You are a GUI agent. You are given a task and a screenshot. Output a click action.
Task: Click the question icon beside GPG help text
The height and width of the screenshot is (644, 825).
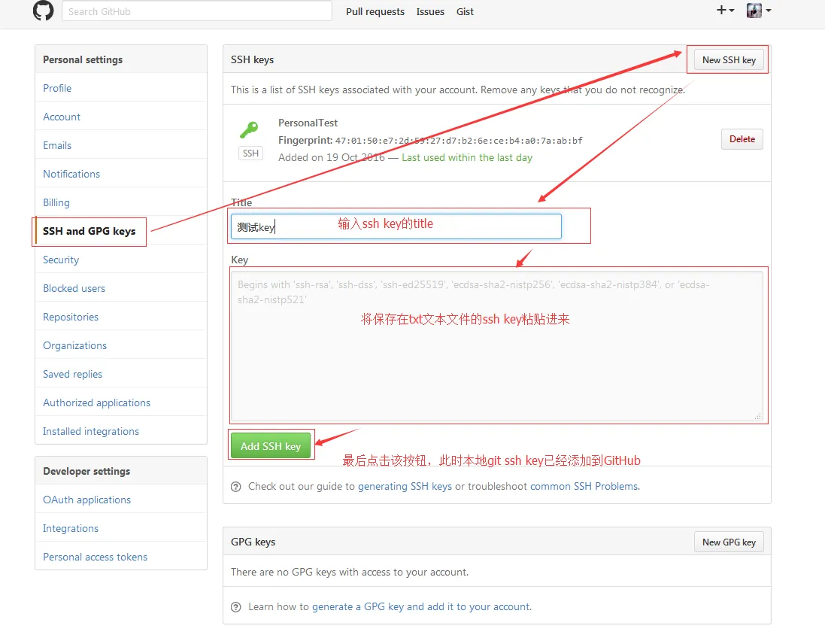(x=236, y=607)
